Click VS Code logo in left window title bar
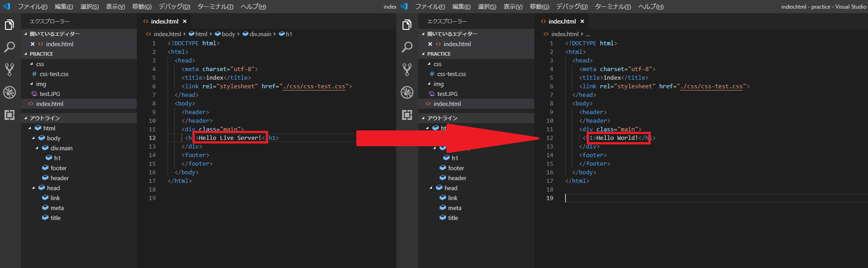 pos(6,6)
